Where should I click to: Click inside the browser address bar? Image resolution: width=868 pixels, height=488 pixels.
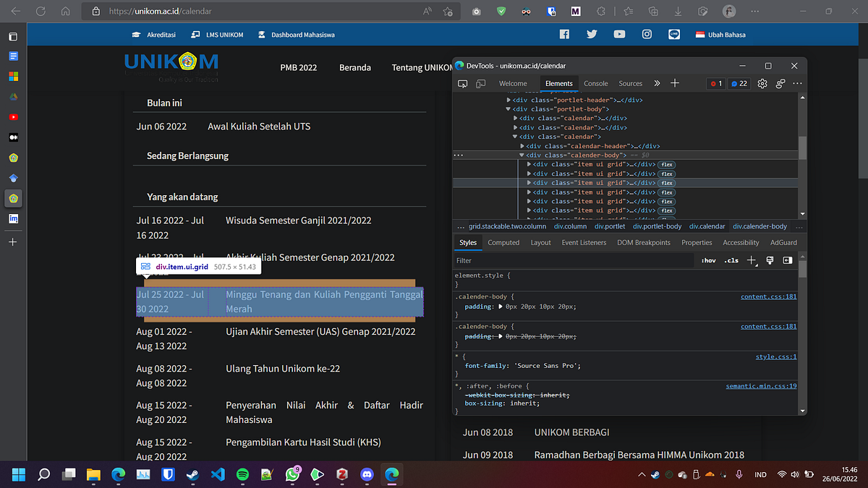point(217,11)
